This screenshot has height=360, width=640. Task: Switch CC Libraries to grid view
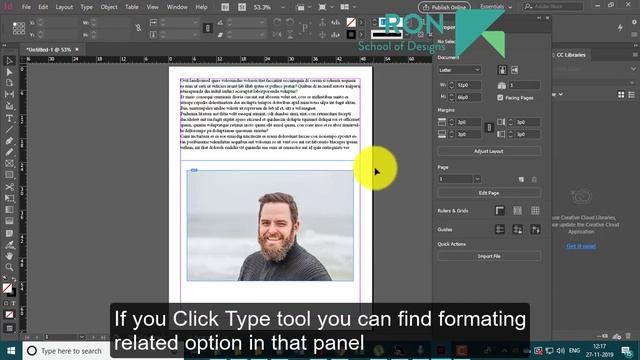pyautogui.click(x=621, y=95)
